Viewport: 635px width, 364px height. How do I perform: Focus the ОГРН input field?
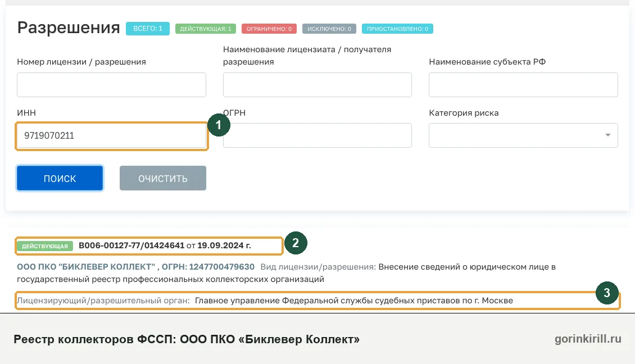[317, 135]
